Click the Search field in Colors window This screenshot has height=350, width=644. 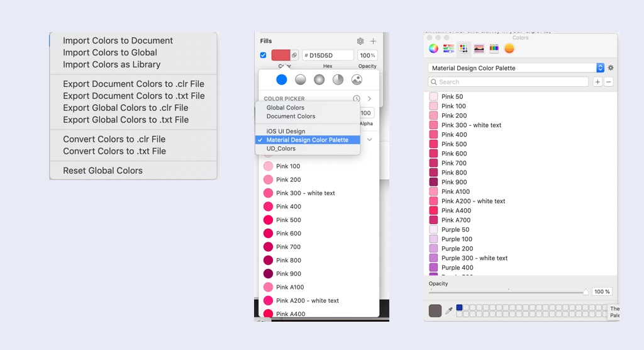(508, 82)
